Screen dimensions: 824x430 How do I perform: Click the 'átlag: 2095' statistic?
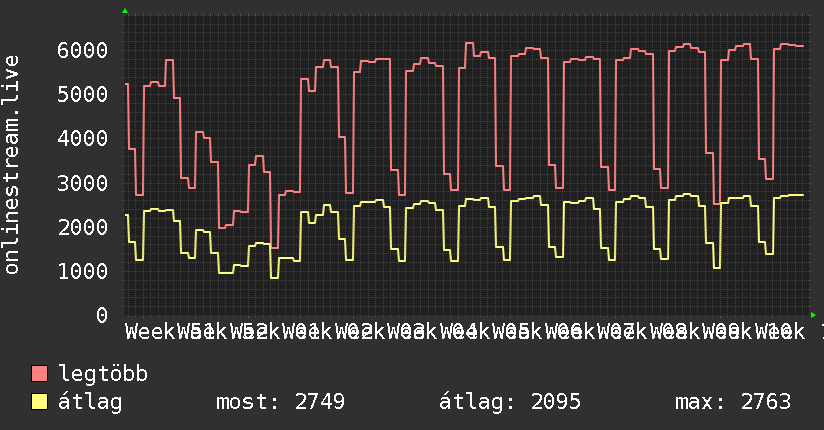(510, 402)
